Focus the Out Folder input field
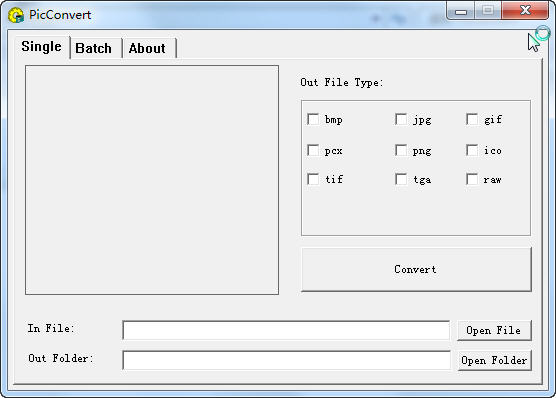Viewport: 556px width, 398px height. [286, 360]
